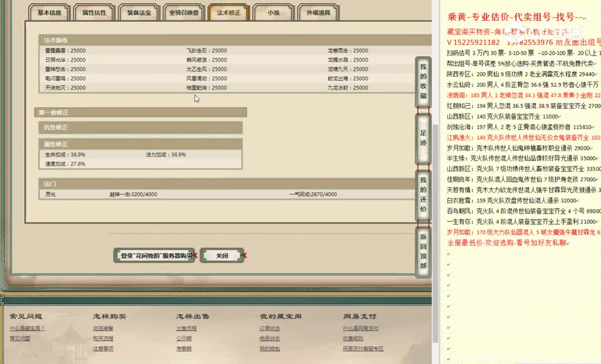Screen dimensions: 601x364
Task: Click the 红颜知己 line in document
Action: 524,106
